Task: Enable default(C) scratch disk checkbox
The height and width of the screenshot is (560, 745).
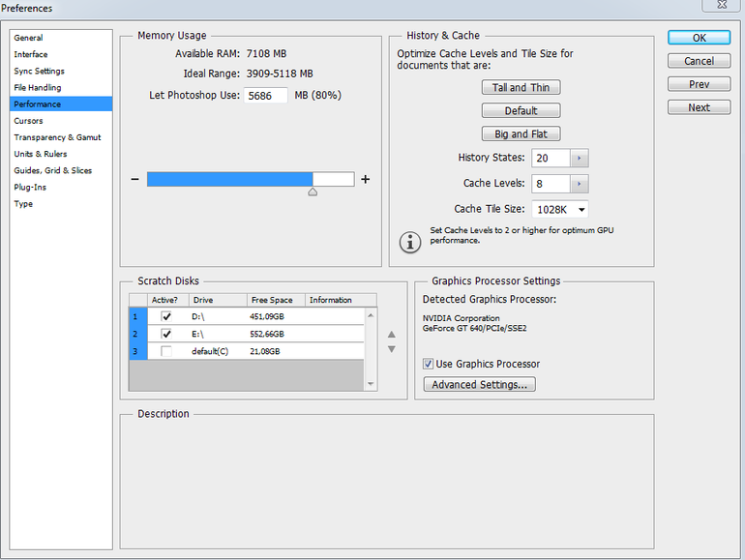Action: [x=166, y=351]
